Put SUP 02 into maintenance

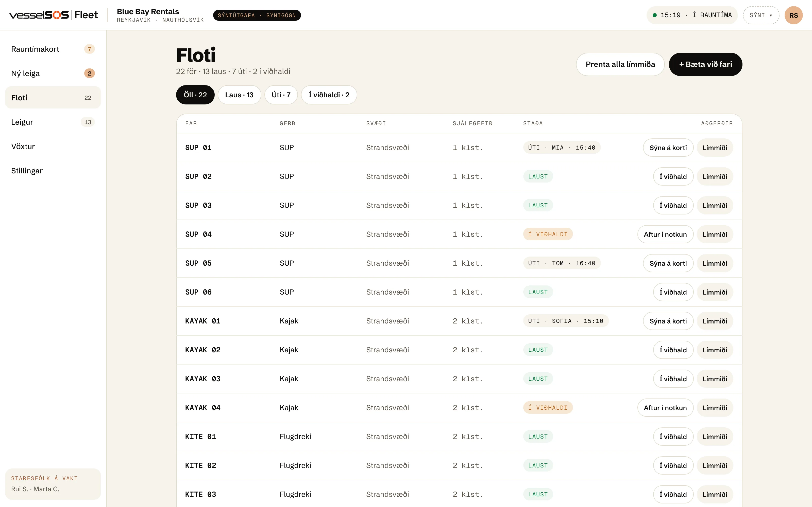coord(673,176)
